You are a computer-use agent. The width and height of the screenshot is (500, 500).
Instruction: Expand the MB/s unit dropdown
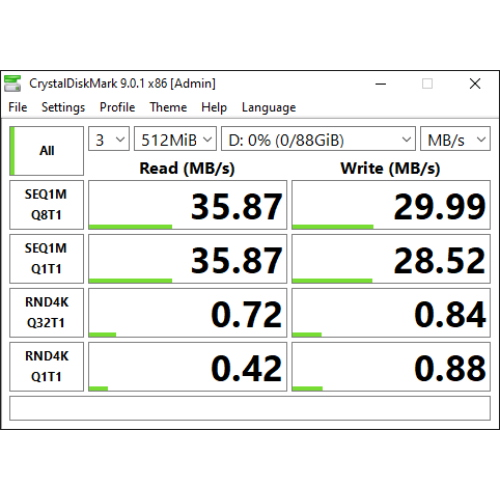pyautogui.click(x=455, y=139)
